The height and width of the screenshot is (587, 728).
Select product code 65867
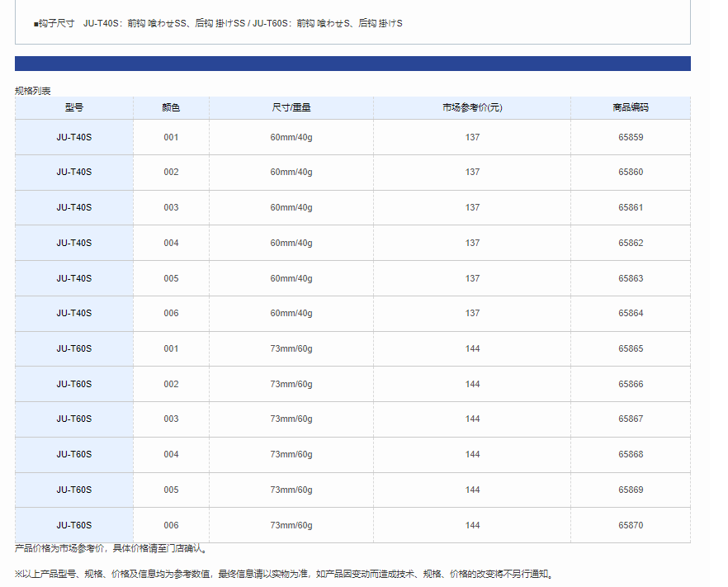(631, 419)
